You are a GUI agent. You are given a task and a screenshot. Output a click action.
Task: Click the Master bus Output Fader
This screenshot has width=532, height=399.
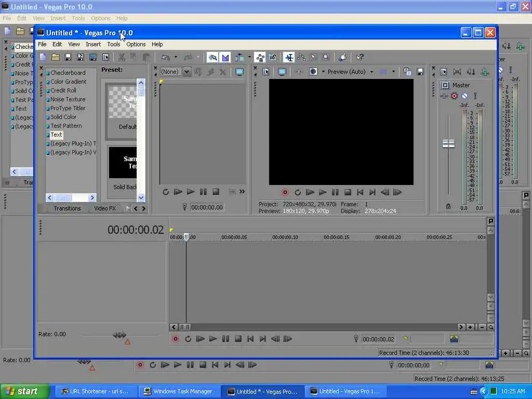[448, 143]
